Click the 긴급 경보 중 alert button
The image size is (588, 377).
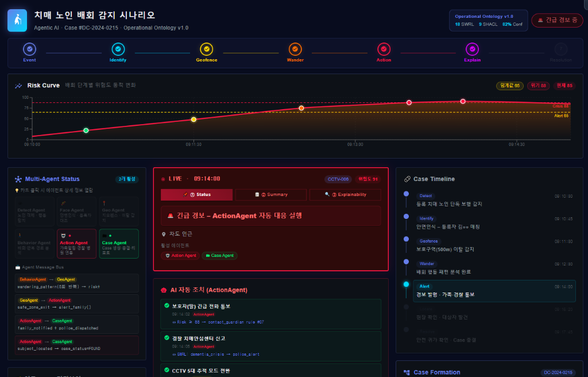[x=557, y=20]
